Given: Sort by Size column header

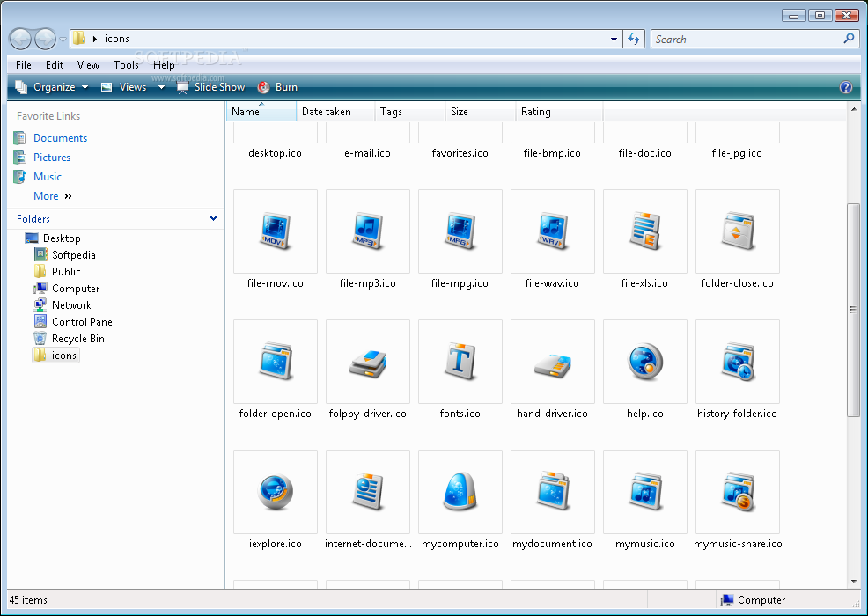Looking at the screenshot, I should pyautogui.click(x=481, y=111).
